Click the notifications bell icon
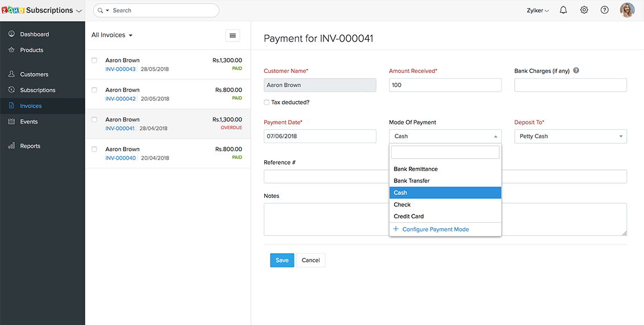644x325 pixels. pyautogui.click(x=563, y=10)
